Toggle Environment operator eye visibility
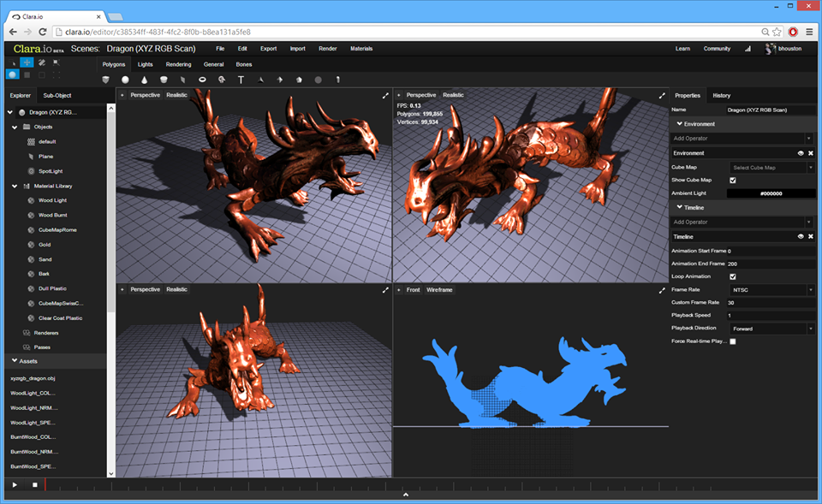 click(x=801, y=153)
